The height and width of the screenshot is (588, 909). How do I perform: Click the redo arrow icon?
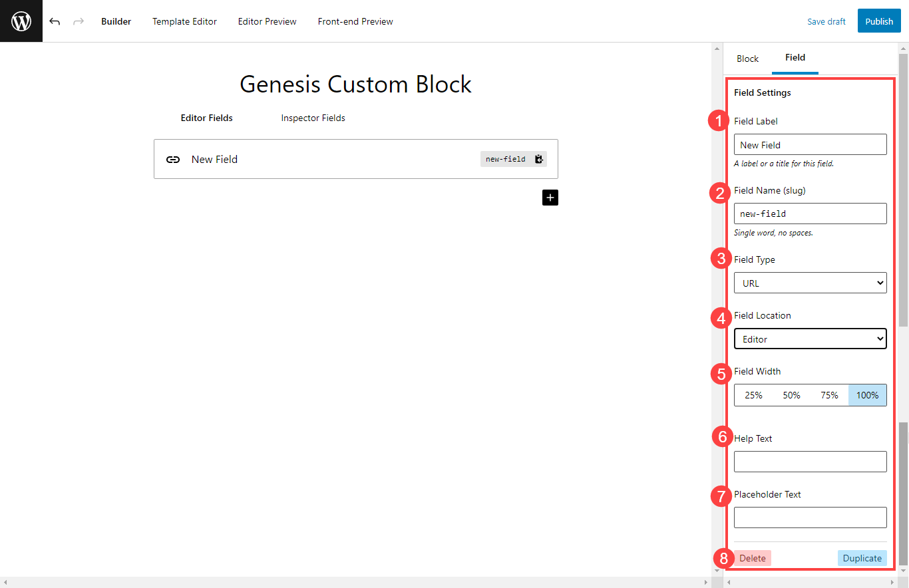tap(78, 21)
